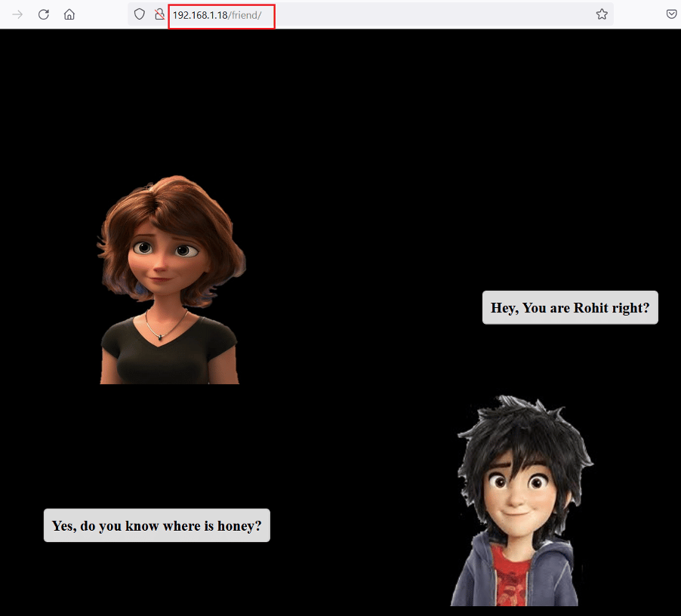
Task: Click the browser forward arrow
Action: click(17, 14)
